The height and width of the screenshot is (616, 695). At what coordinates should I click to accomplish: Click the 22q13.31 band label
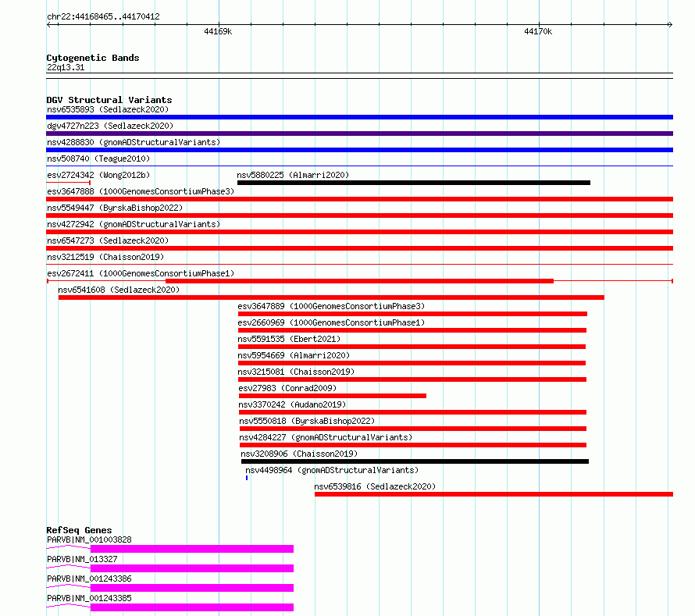click(x=66, y=67)
